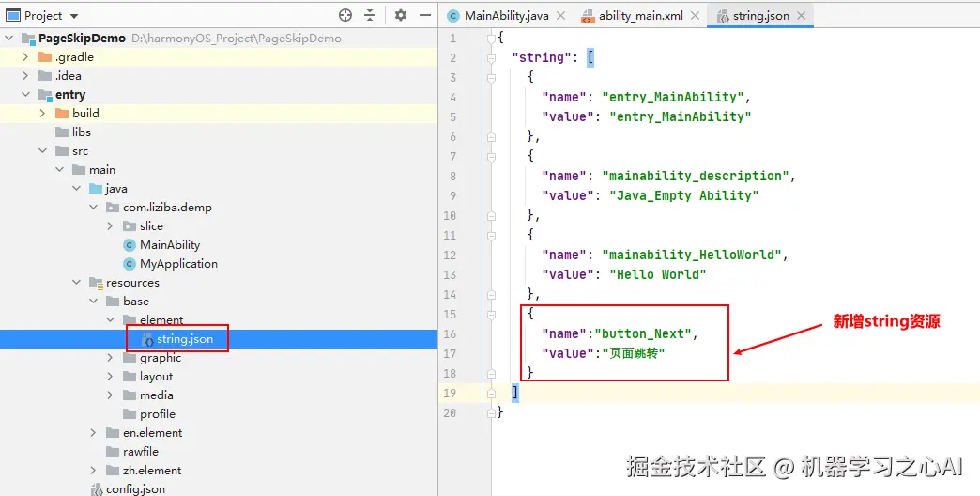Select the main folder label

102,169
